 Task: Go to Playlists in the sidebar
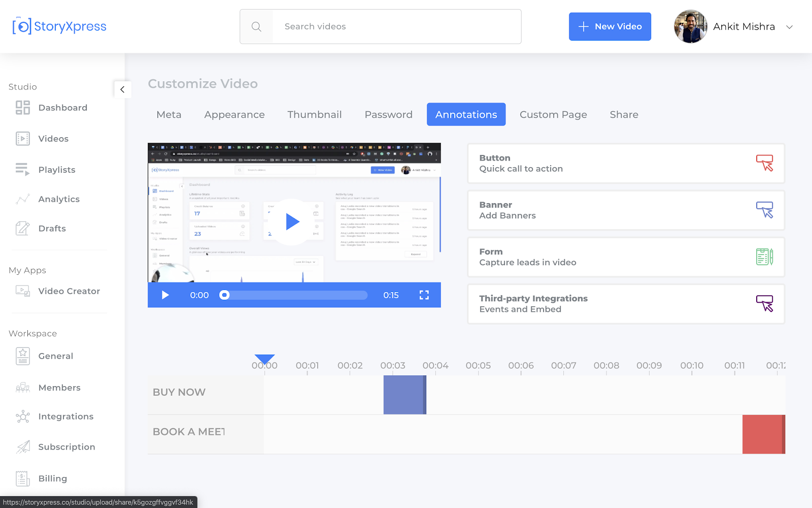(x=57, y=170)
